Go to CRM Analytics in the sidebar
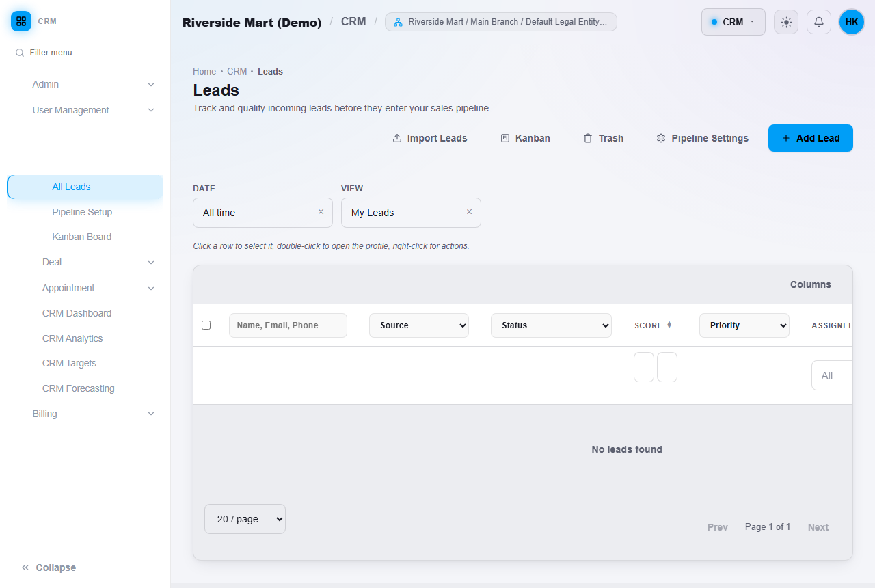Image resolution: width=875 pixels, height=588 pixels. pyautogui.click(x=72, y=338)
